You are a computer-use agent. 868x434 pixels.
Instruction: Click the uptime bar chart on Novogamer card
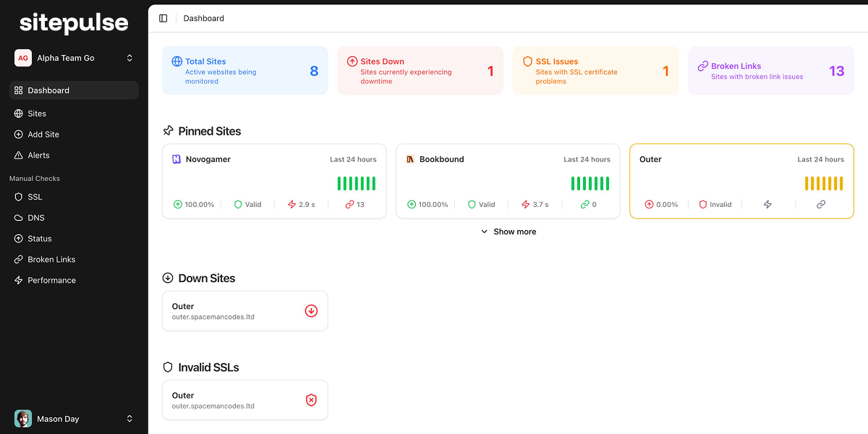[356, 182]
